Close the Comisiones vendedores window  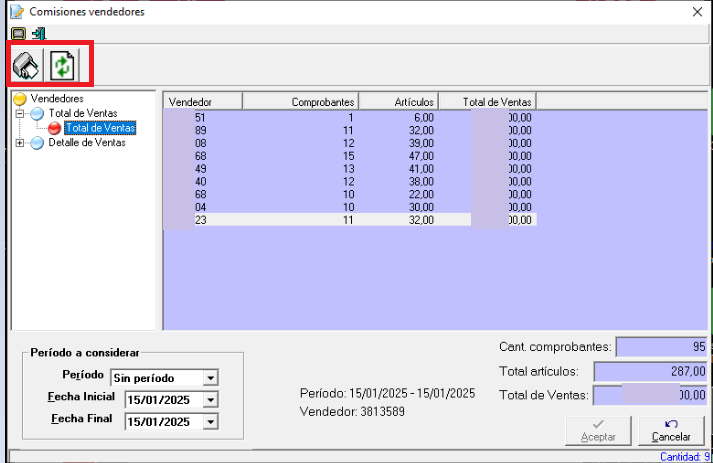(x=696, y=11)
